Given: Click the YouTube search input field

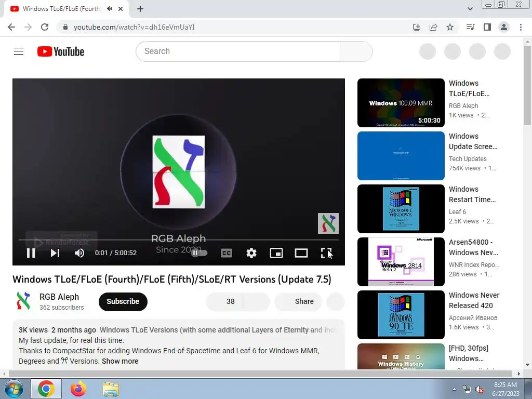Looking at the screenshot, I should (238, 51).
